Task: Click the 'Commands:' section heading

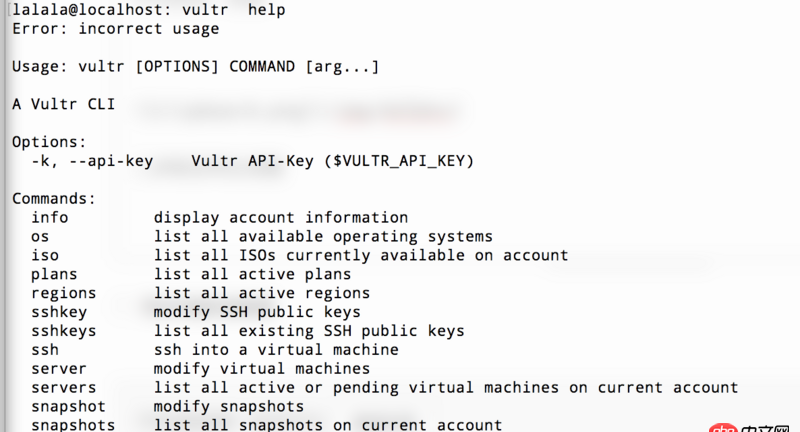Action: pos(54,199)
